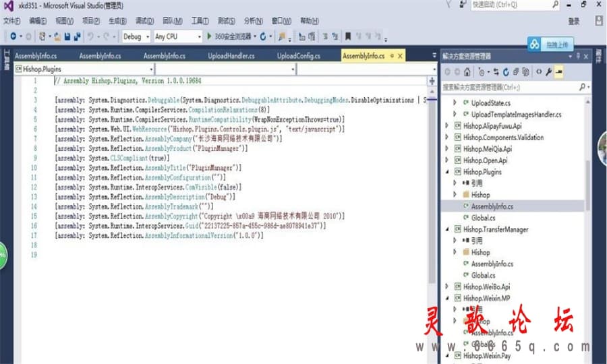Click View Code icon in Solution Explorer
Viewport: 607px width, 364px height.
pos(539,72)
